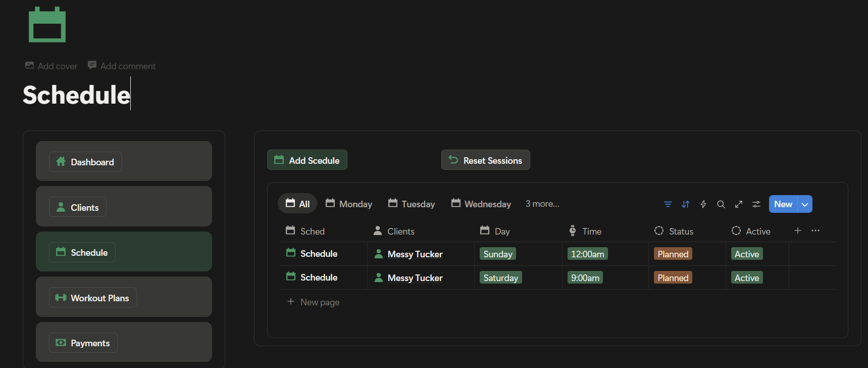Open the Schedule page in Saturday row
The width and height of the screenshot is (868, 368).
coord(319,278)
